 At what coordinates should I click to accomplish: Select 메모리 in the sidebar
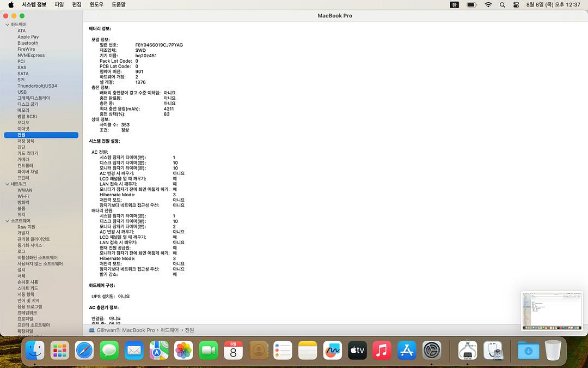coord(23,110)
